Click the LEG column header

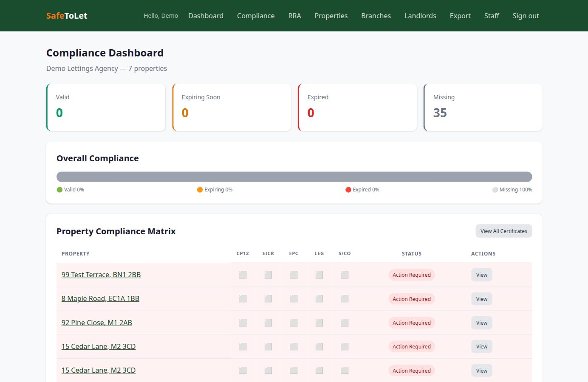click(319, 254)
